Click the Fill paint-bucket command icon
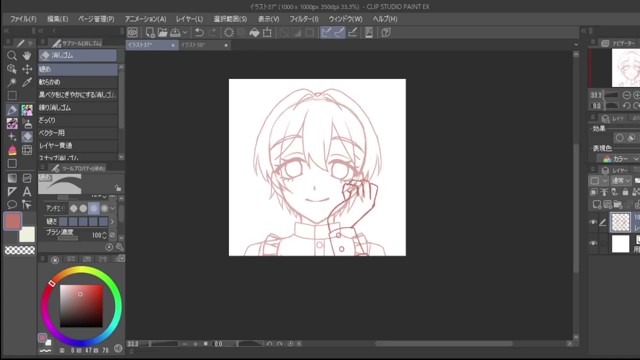The height and width of the screenshot is (360, 640). [254, 33]
